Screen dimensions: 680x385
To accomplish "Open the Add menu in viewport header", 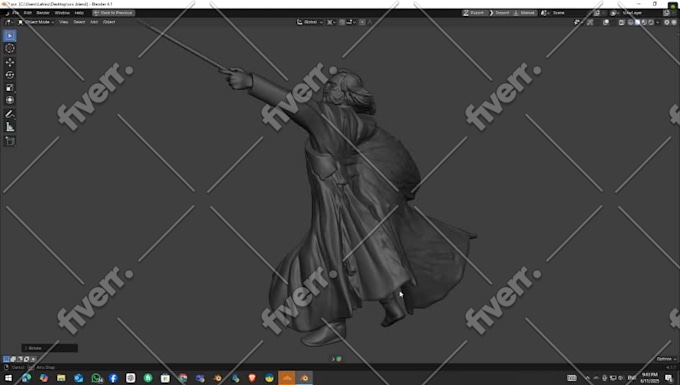I will tap(94, 22).
